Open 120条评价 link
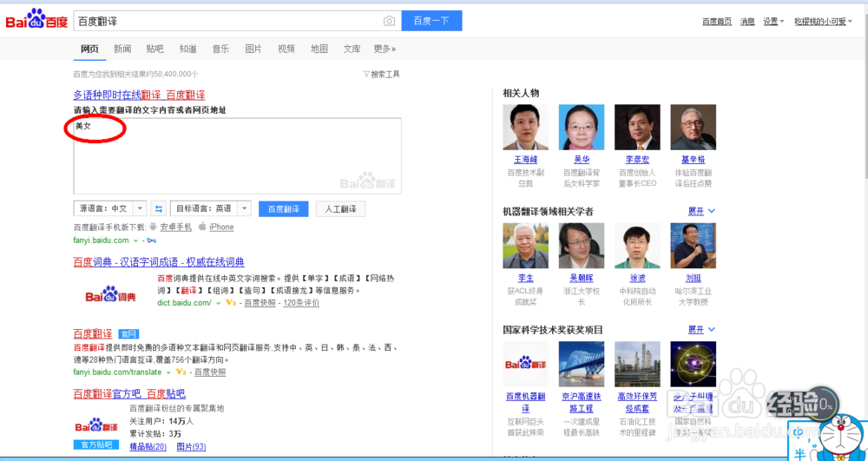The width and height of the screenshot is (868, 461). click(x=301, y=303)
